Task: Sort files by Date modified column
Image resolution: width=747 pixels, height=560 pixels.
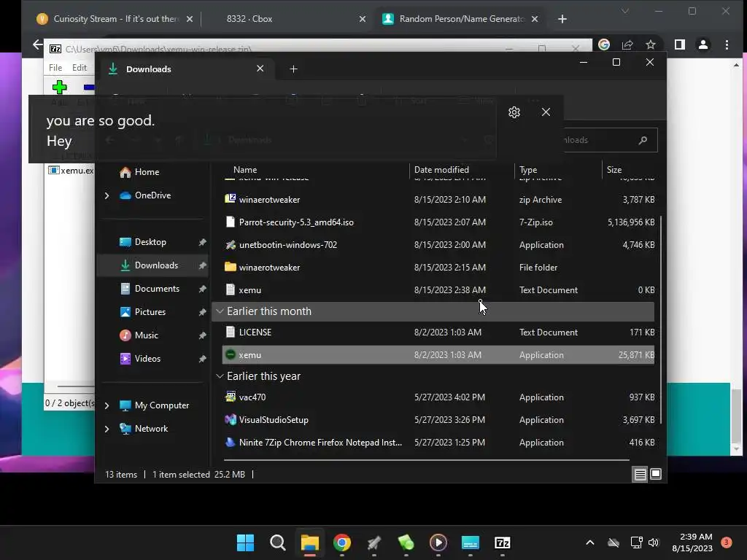Action: tap(441, 170)
